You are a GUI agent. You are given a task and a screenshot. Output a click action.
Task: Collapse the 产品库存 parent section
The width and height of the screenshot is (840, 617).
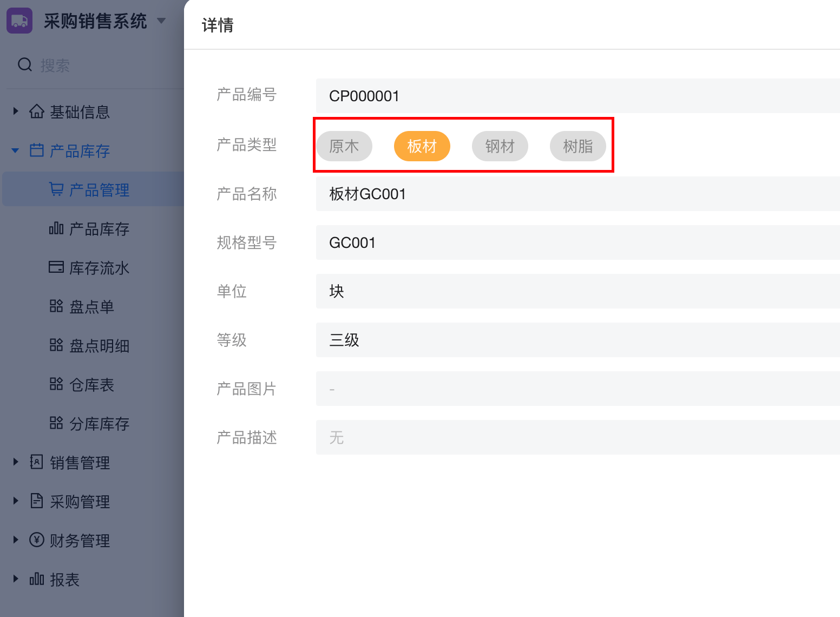pos(16,150)
